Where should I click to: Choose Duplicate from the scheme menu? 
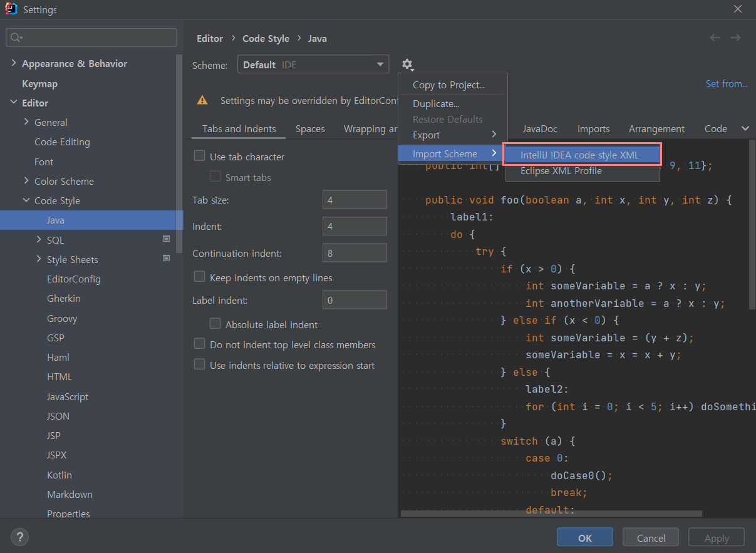[452, 103]
